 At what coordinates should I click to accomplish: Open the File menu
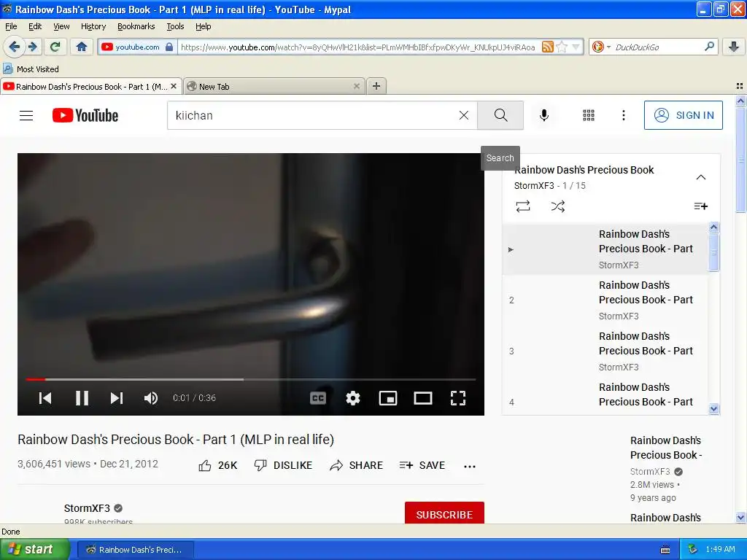tap(11, 26)
